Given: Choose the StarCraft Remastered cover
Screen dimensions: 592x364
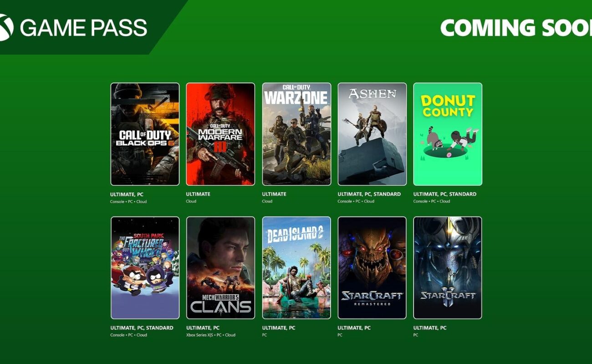Looking at the screenshot, I should 372,268.
